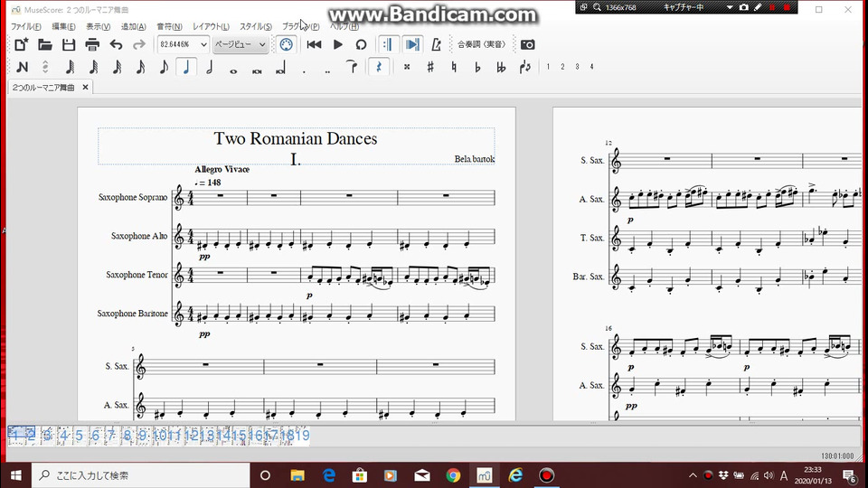The height and width of the screenshot is (488, 868).
Task: Open the 編集(E) menu
Action: (63, 26)
